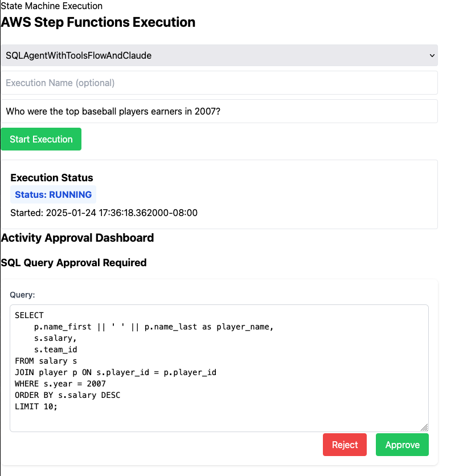Click the "LIMIT 10;" line in the query
Image resolution: width=459 pixels, height=476 pixels.
click(36, 406)
